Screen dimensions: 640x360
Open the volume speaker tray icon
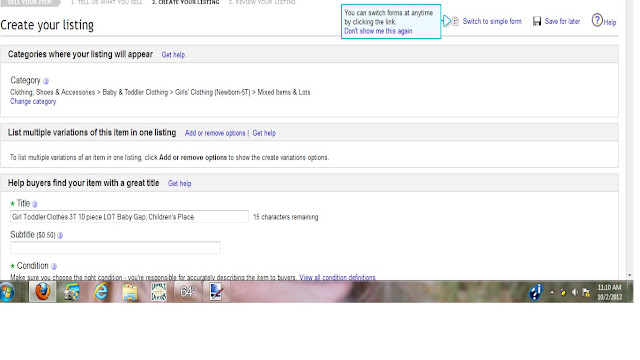pos(575,292)
